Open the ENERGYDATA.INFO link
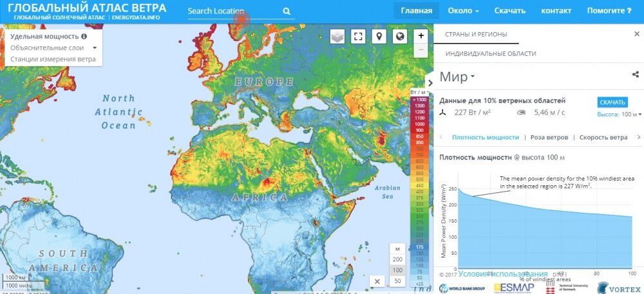The height and width of the screenshot is (294, 644). (136, 18)
